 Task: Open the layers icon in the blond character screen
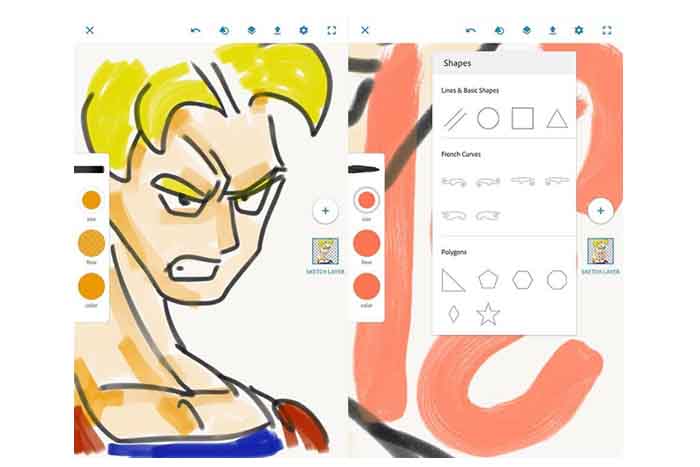pos(251,30)
